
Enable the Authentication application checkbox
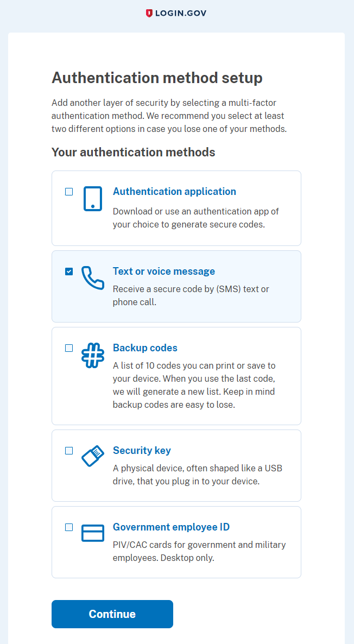69,192
